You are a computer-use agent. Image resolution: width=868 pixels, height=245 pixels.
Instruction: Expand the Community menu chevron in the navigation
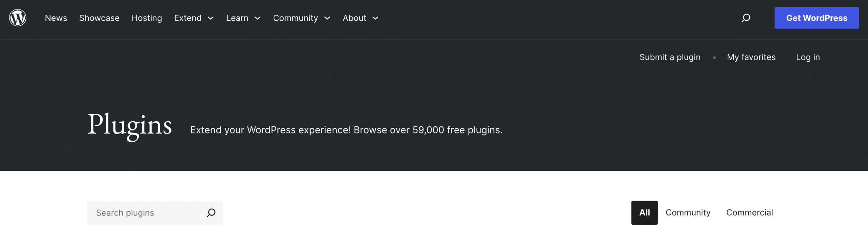click(x=327, y=18)
